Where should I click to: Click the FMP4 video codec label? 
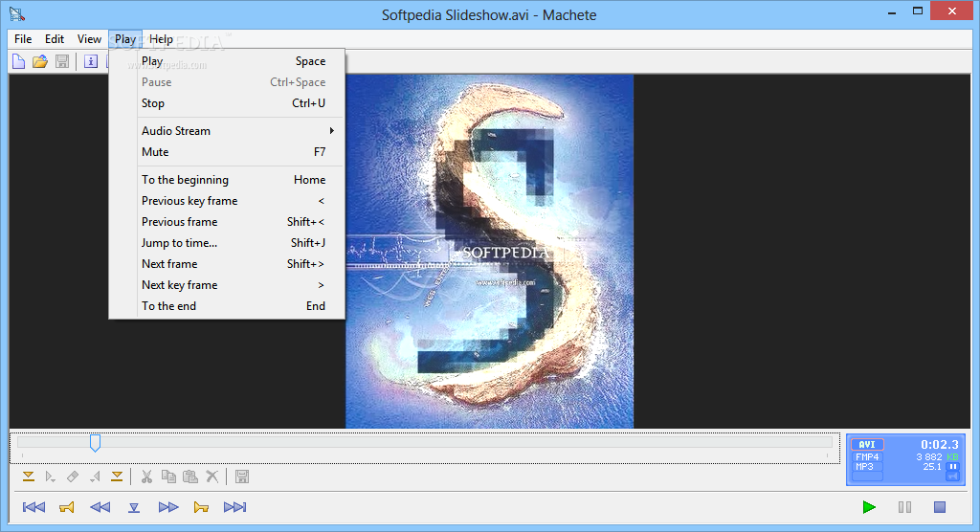[x=867, y=457]
